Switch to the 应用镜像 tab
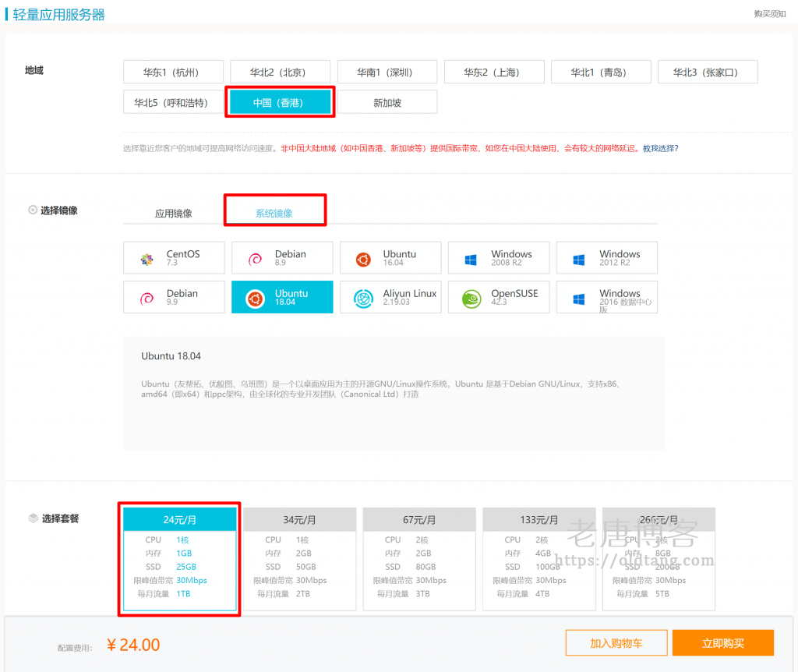This screenshot has height=672, width=798. [x=174, y=213]
